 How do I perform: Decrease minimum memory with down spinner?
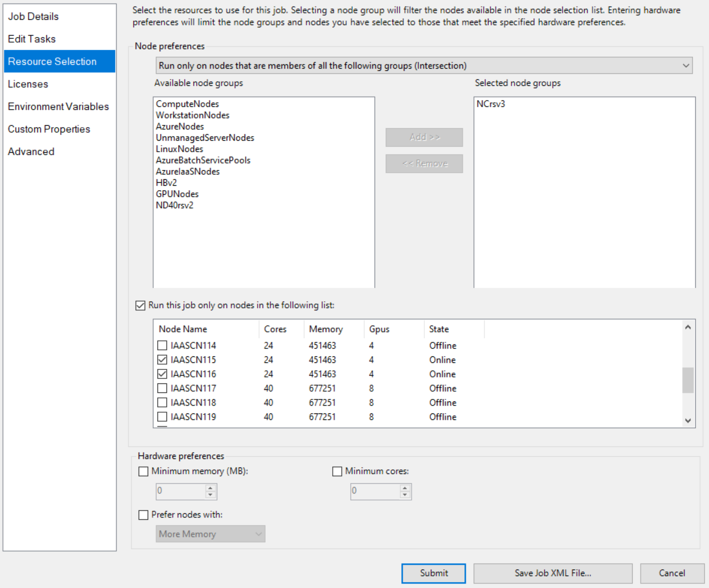pos(210,495)
